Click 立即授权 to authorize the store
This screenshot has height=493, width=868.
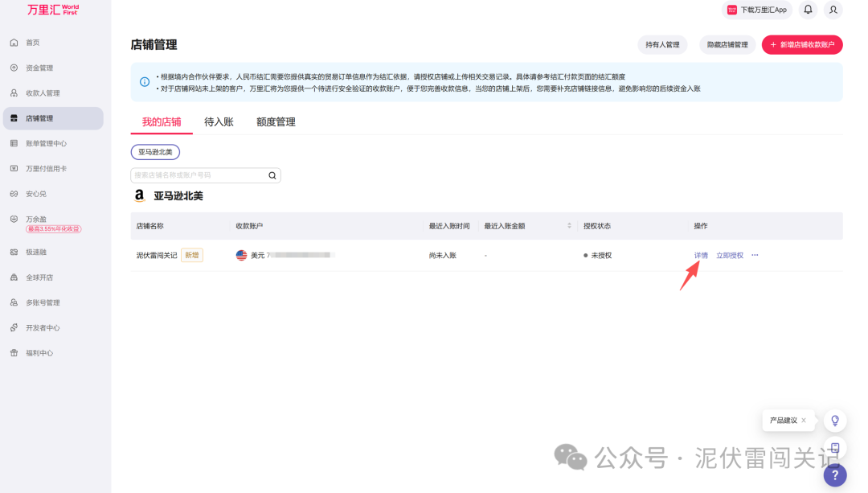point(730,255)
